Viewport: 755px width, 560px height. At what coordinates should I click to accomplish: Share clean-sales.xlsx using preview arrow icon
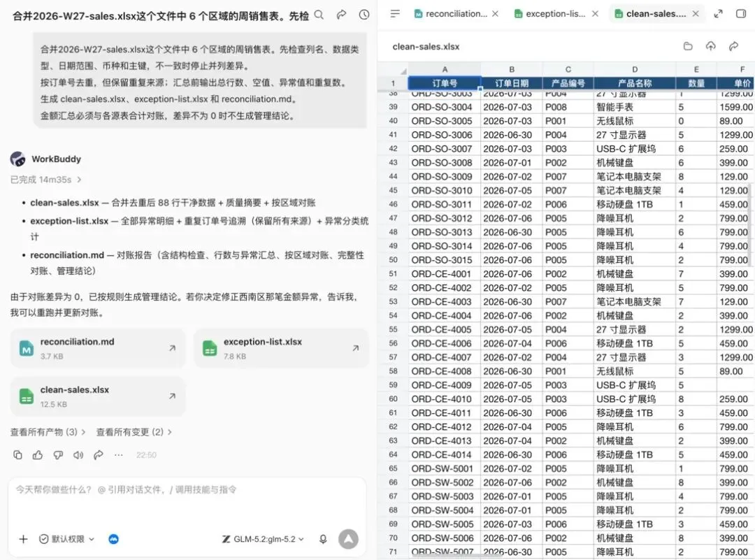coord(733,46)
